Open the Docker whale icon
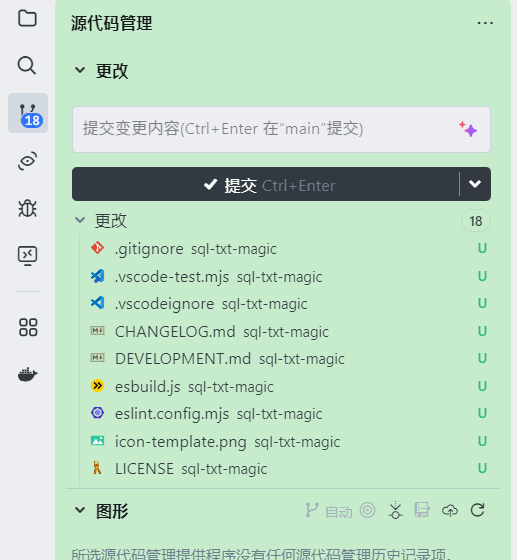The width and height of the screenshot is (517, 560). [27, 374]
